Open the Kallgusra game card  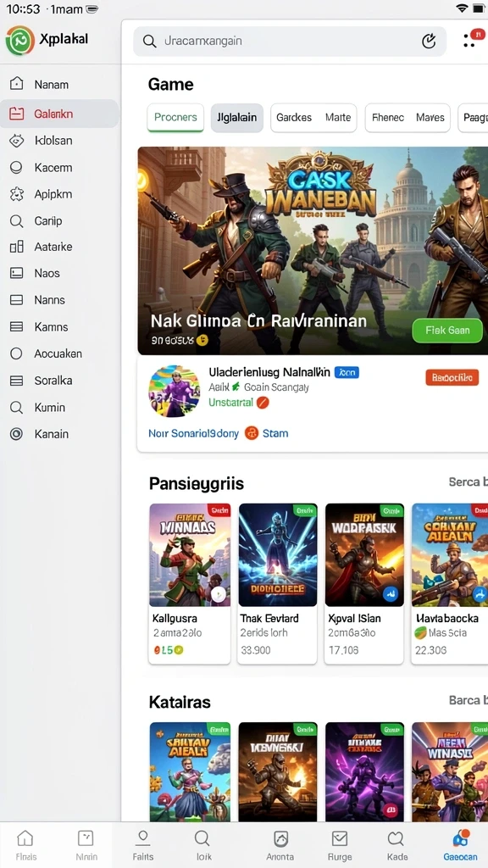click(189, 583)
